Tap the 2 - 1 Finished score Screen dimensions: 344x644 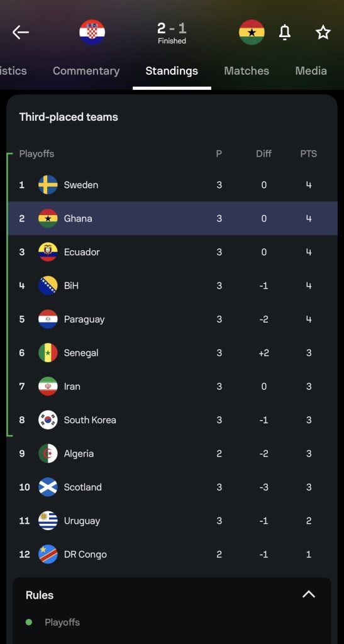(x=172, y=33)
